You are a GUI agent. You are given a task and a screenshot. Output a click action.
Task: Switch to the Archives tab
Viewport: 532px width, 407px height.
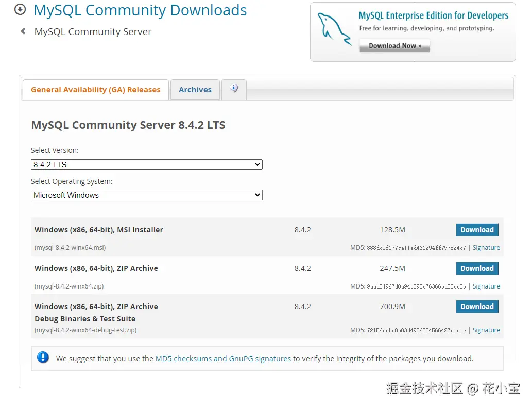tap(195, 90)
